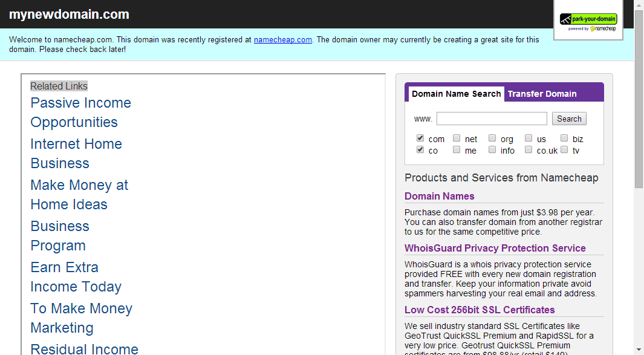Open the Internet Home Business link

point(76,153)
